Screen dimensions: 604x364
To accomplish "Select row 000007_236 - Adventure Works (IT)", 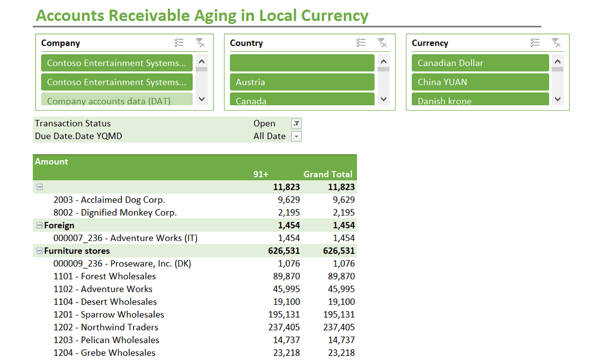I will pyautogui.click(x=194, y=238).
